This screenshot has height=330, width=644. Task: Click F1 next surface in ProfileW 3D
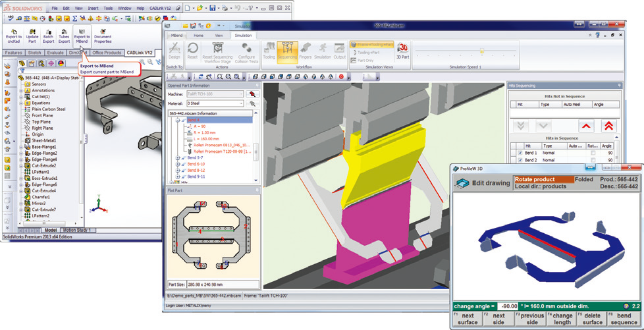[x=468, y=319]
